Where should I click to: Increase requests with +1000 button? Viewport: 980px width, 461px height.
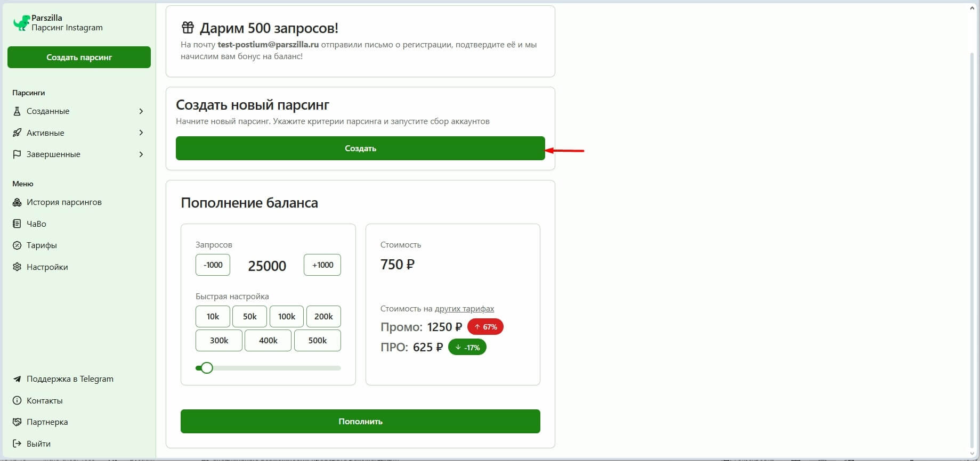(x=322, y=265)
